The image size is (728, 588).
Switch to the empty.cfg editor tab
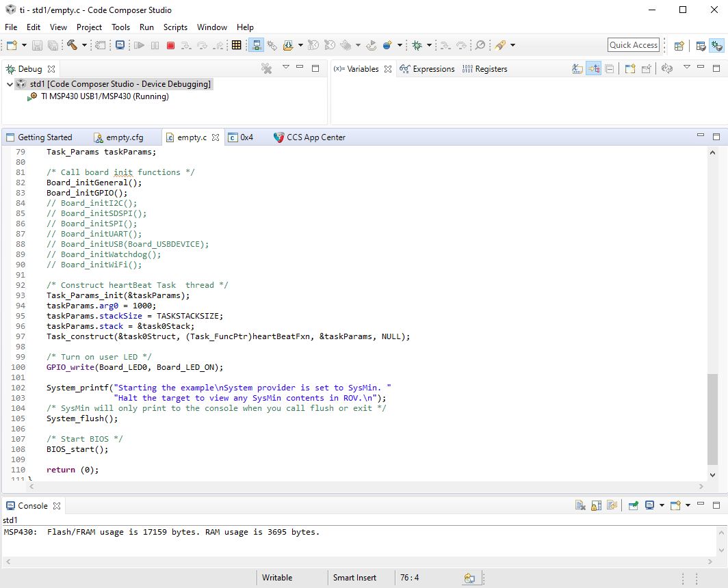click(119, 137)
